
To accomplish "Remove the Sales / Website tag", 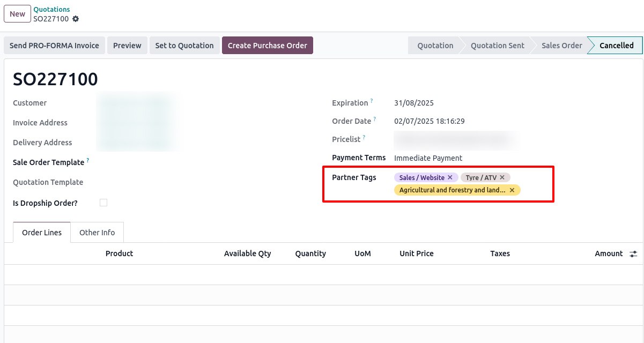I will pos(450,177).
